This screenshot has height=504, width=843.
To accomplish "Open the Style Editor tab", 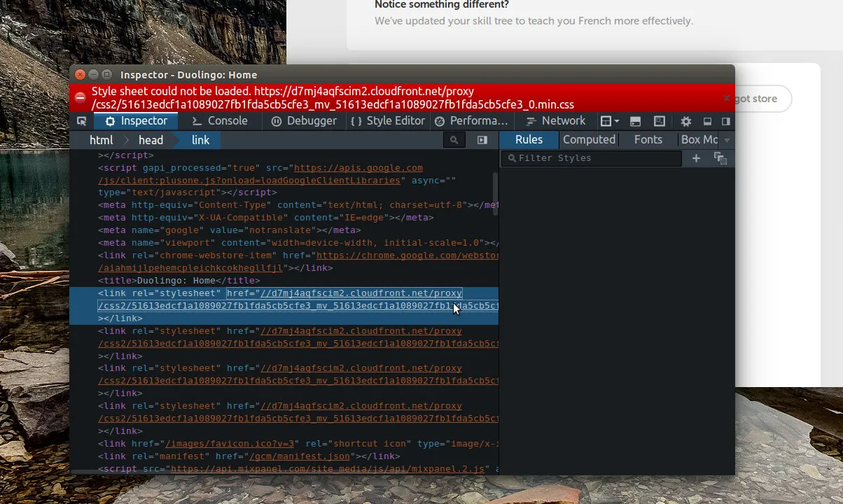I will (x=387, y=121).
